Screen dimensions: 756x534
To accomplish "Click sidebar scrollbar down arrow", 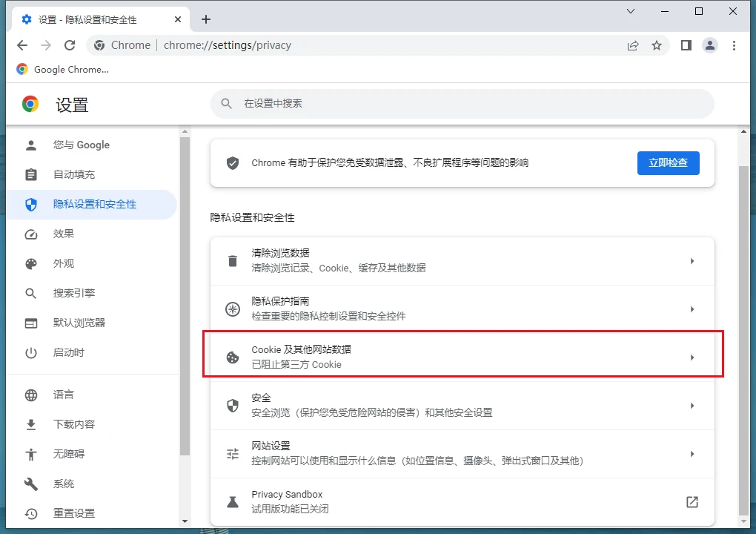I will point(185,521).
